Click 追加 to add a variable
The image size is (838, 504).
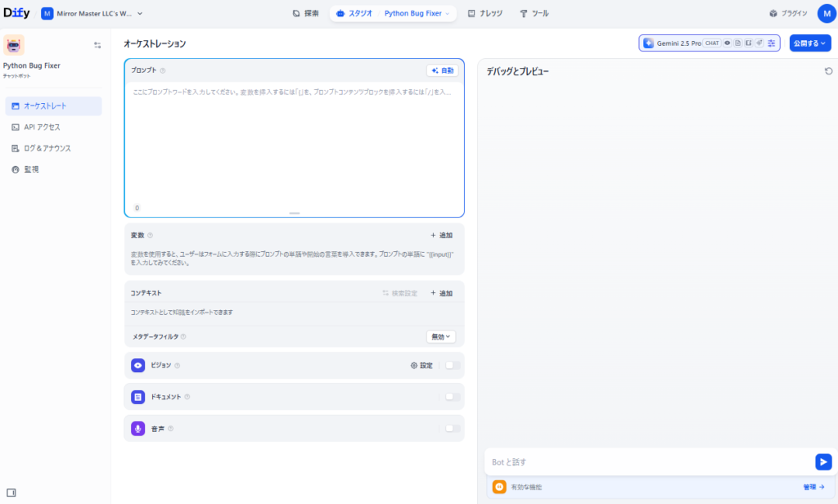click(x=441, y=236)
